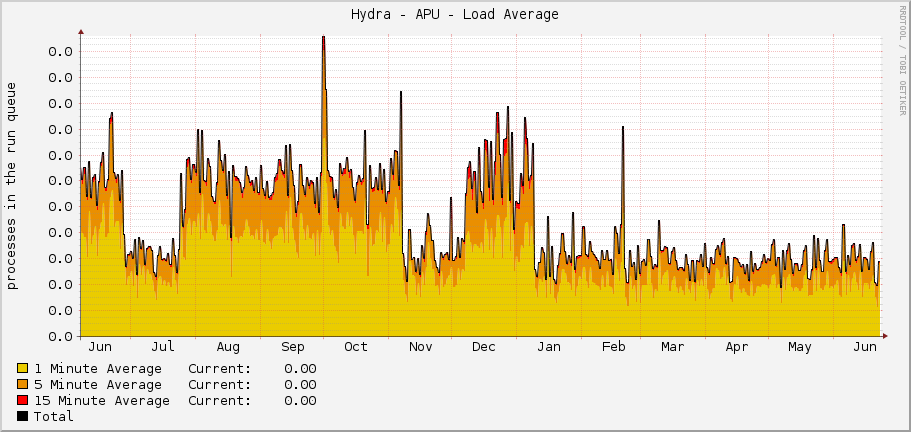Image resolution: width=911 pixels, height=432 pixels.
Task: Click the 'Mar' month label on the axis
Action: [x=673, y=347]
